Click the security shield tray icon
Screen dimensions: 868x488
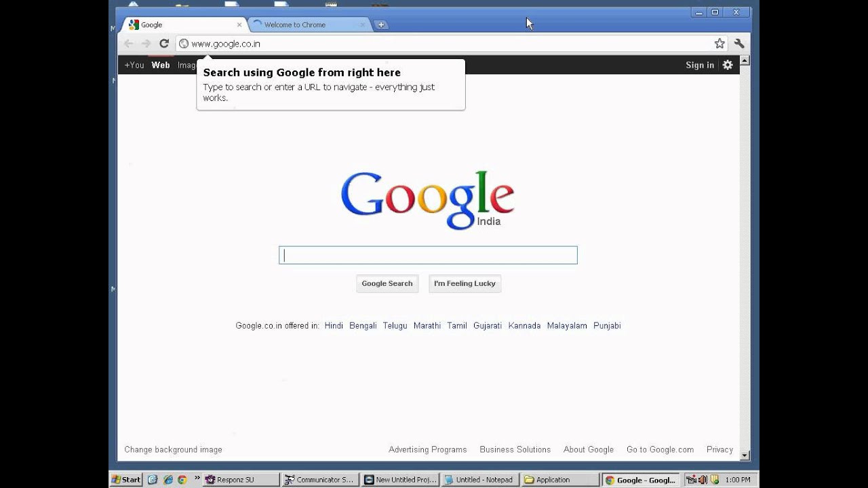pos(714,480)
